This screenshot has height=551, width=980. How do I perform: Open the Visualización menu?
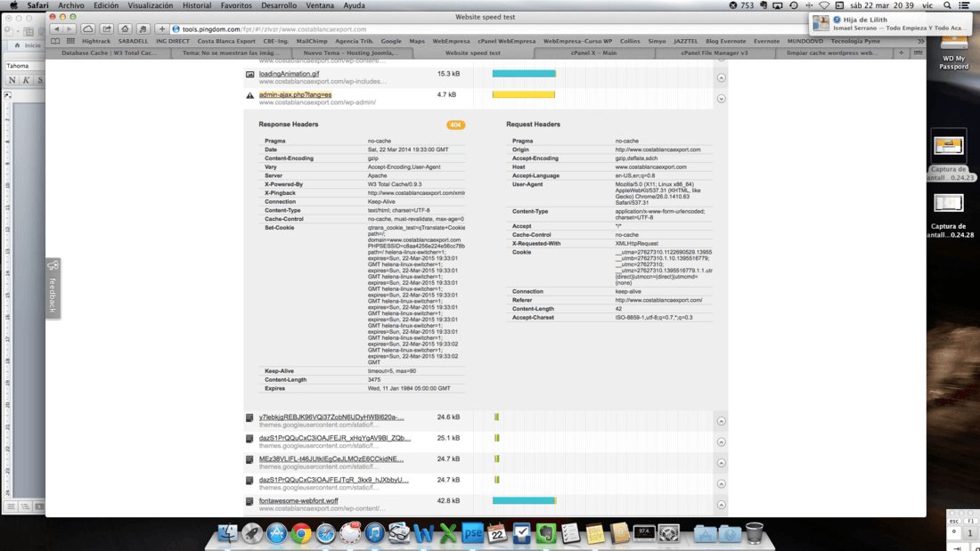coord(150,5)
